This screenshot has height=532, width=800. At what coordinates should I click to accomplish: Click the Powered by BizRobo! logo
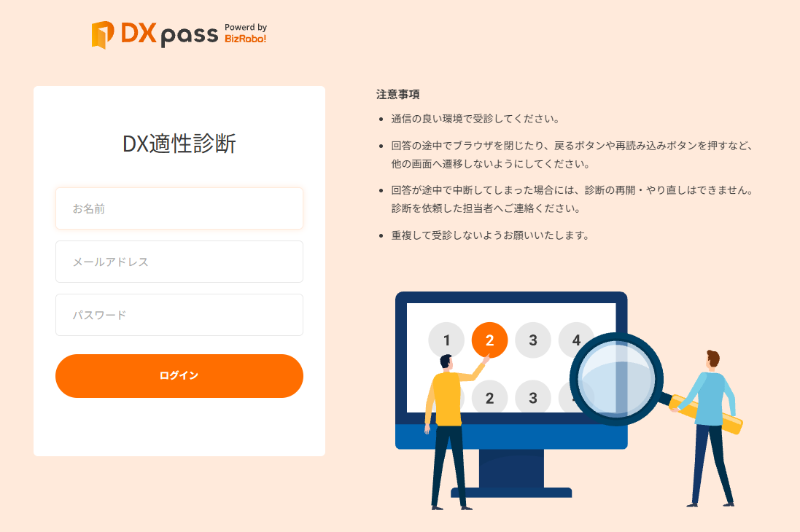tap(246, 34)
